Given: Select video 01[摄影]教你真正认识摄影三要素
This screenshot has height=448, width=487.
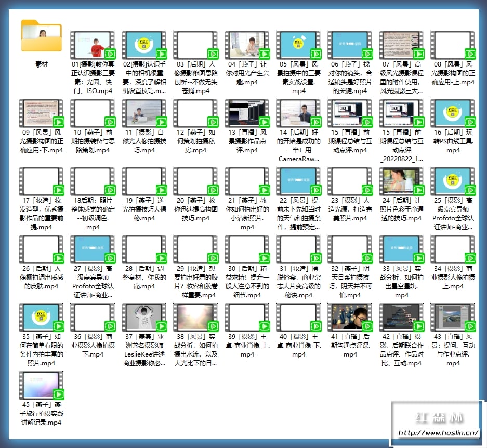Looking at the screenshot, I should click(93, 45).
